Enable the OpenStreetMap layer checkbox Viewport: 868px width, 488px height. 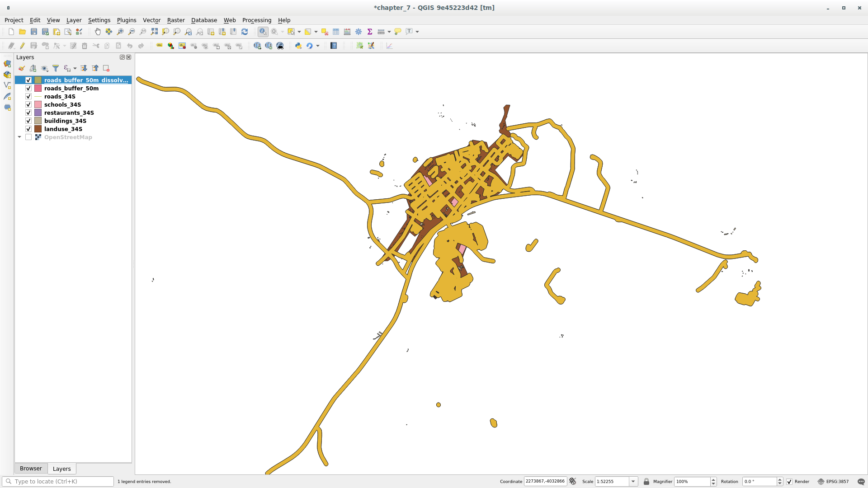[28, 137]
